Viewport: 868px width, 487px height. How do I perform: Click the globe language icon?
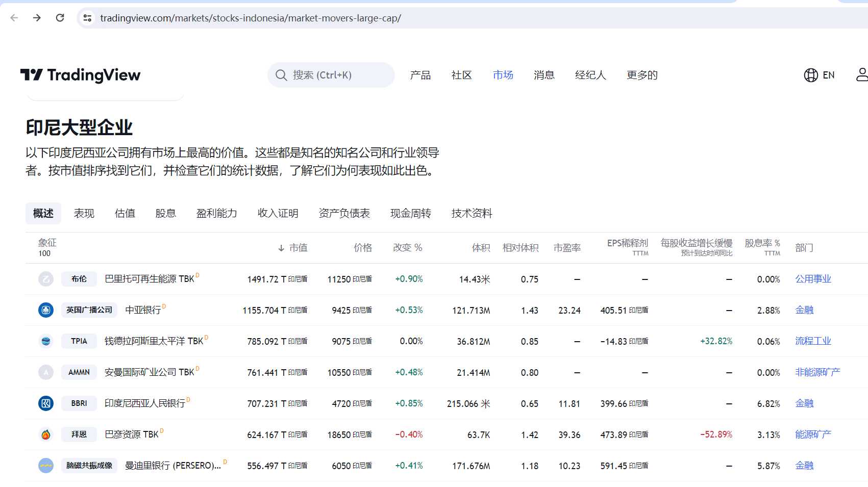click(x=811, y=75)
